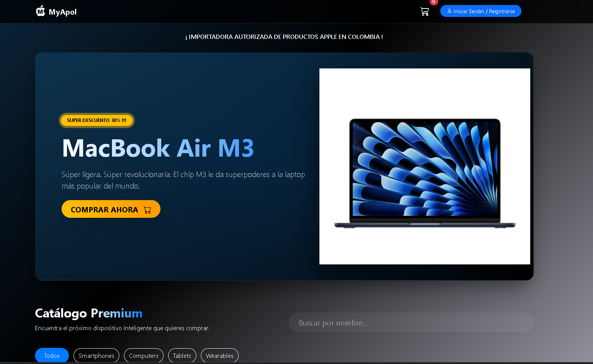Click the cart icon inside COMPRAR AHORA
The width and height of the screenshot is (593, 364).
pyautogui.click(x=147, y=209)
